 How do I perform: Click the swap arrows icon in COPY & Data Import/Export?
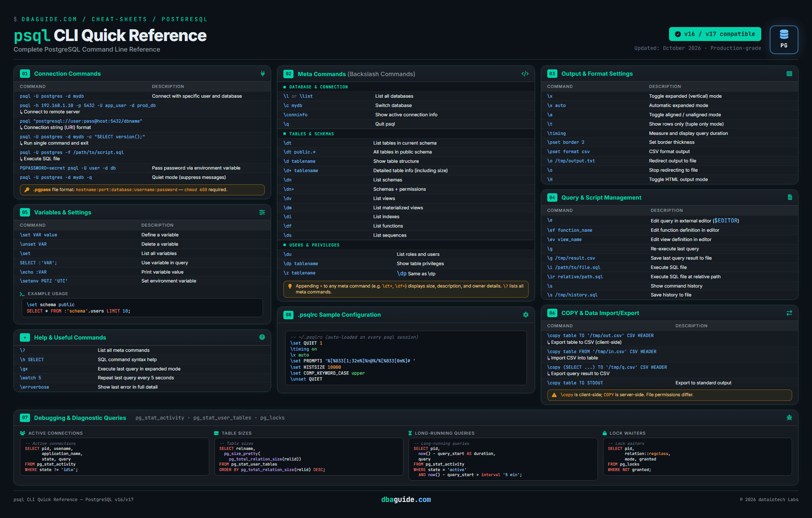[x=789, y=313]
